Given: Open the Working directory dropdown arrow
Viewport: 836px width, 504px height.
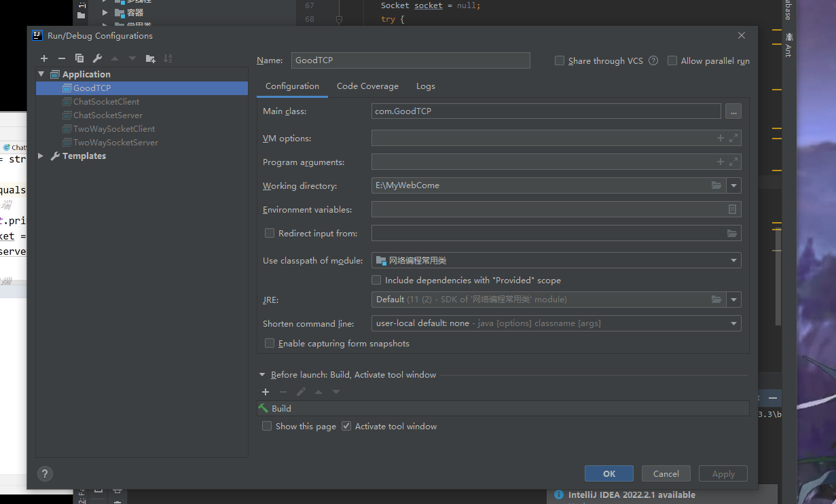Looking at the screenshot, I should point(733,185).
